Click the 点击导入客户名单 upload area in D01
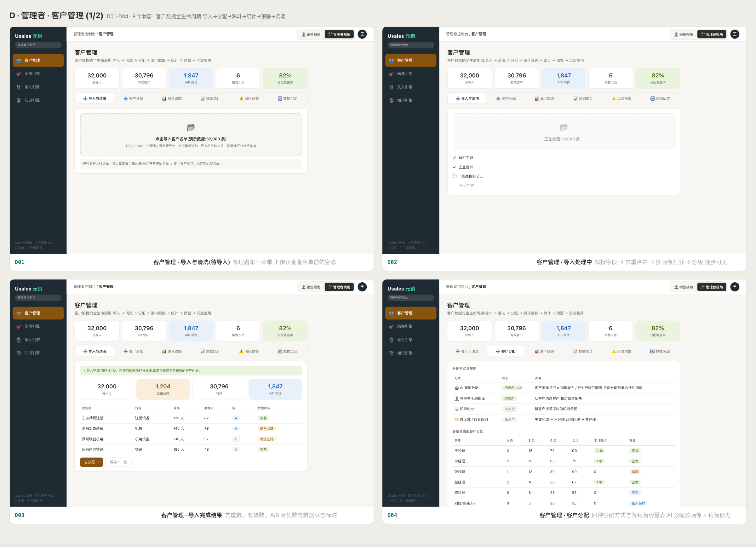Image resolution: width=756 pixels, height=547 pixels. pyautogui.click(x=191, y=135)
